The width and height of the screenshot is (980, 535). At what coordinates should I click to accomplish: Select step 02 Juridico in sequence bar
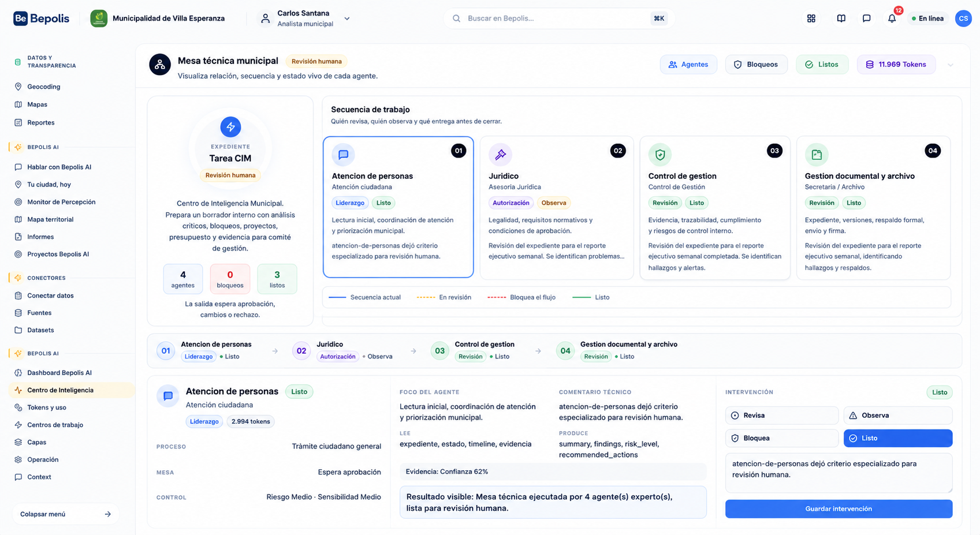click(x=342, y=350)
